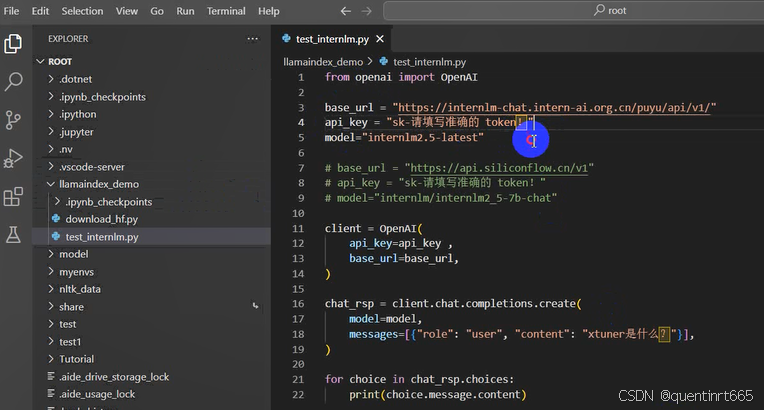Open the Edit menu

tap(40, 11)
